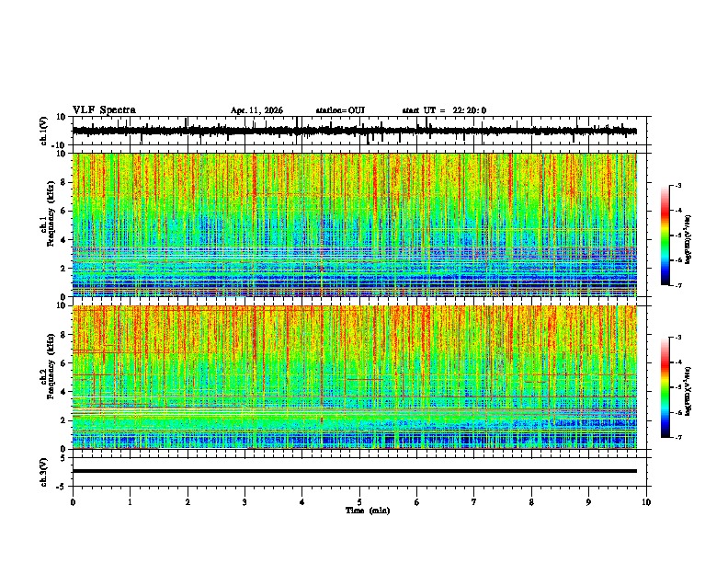The width and height of the screenshot is (728, 563).
Task: Click the "8" kHz tick on ch.1 frequency axis
Action: (x=64, y=182)
